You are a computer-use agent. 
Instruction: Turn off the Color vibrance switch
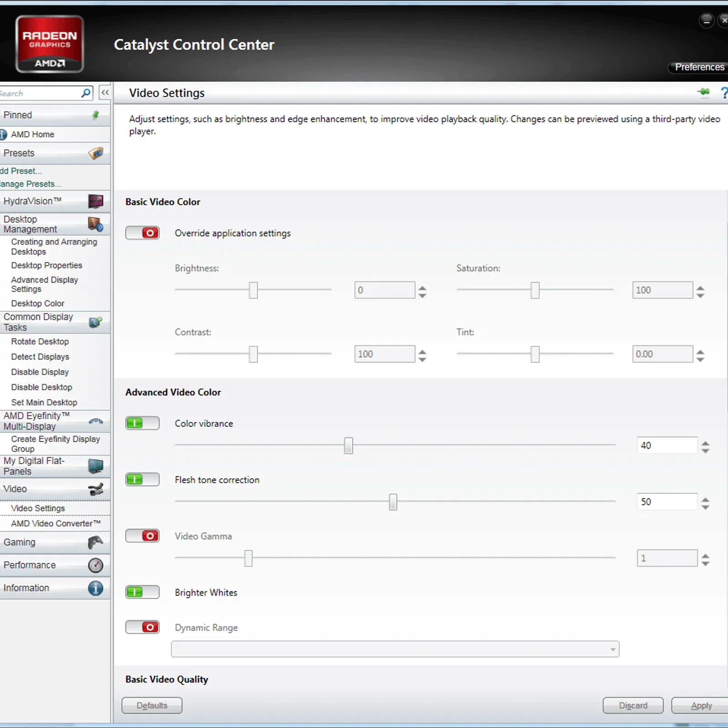(142, 423)
